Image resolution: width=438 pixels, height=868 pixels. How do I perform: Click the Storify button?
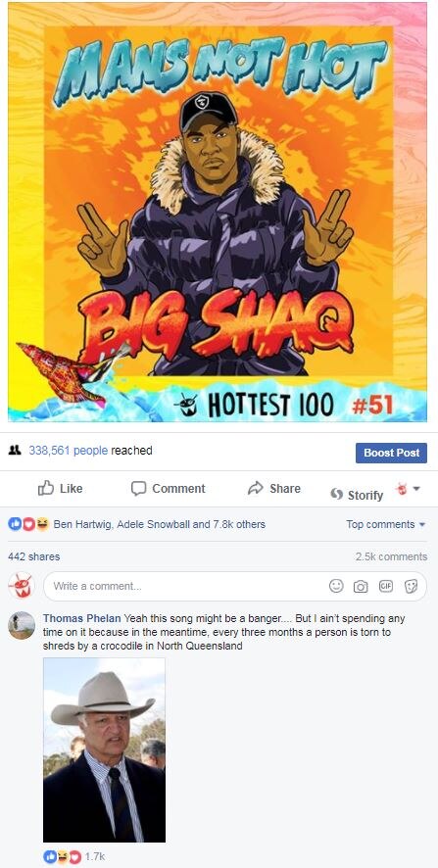357,495
